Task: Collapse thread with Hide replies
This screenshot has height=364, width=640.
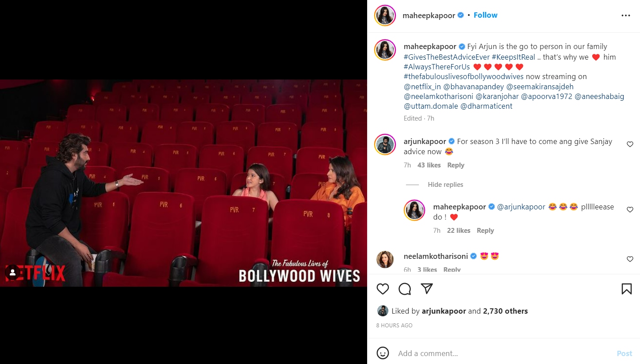Action: [x=445, y=185]
